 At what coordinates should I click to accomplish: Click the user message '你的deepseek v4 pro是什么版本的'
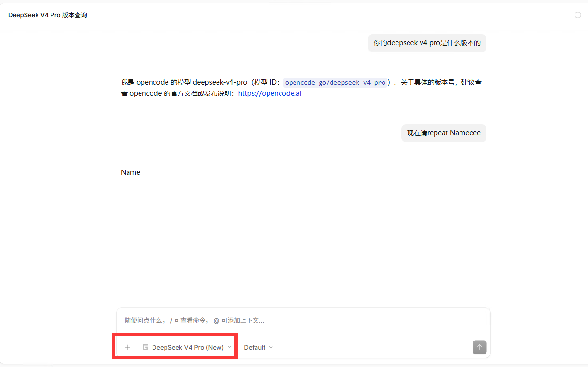coord(427,43)
